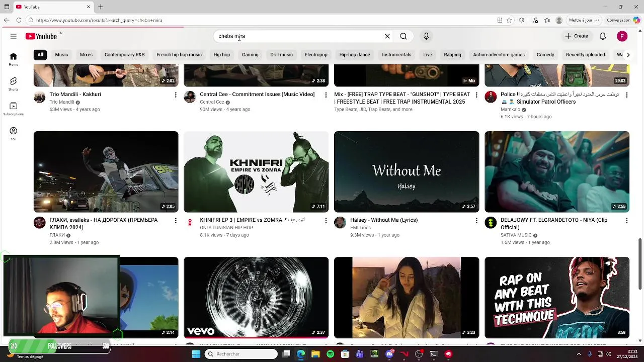644x362 pixels.
Task: Open Microsoft Store from the taskbar
Action: (x=345, y=354)
